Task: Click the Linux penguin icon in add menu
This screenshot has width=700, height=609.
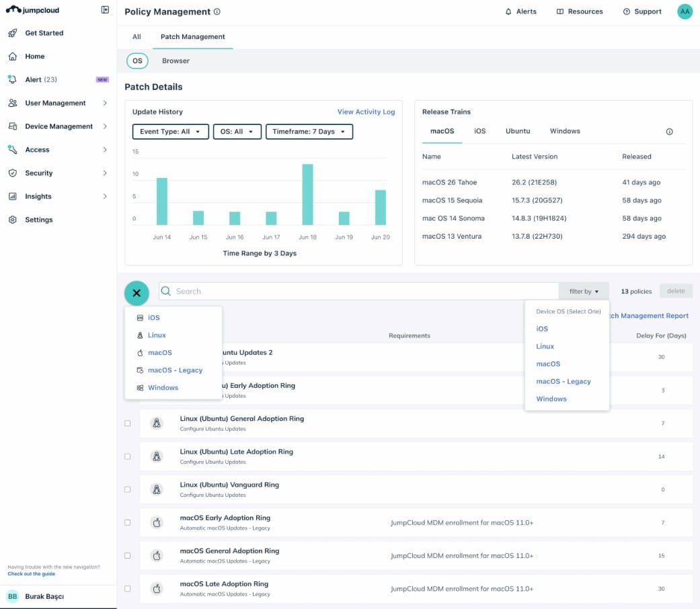Action: (140, 335)
